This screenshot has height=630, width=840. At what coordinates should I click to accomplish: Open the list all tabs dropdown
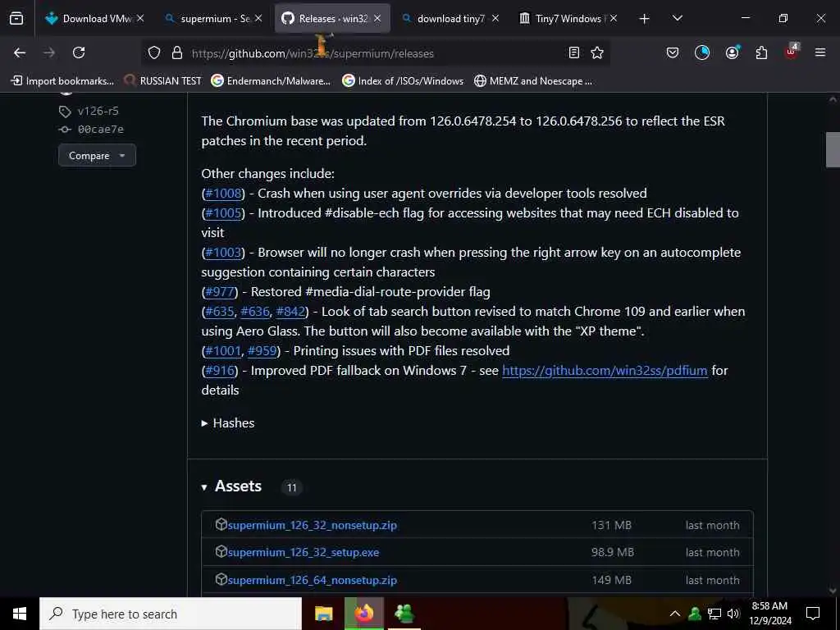(x=677, y=19)
